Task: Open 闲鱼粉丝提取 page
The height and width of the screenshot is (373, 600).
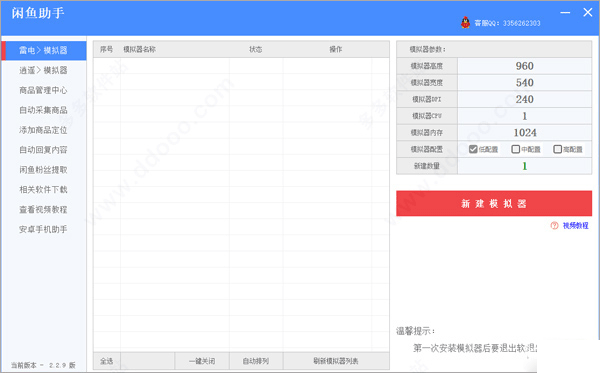Action: 43,170
